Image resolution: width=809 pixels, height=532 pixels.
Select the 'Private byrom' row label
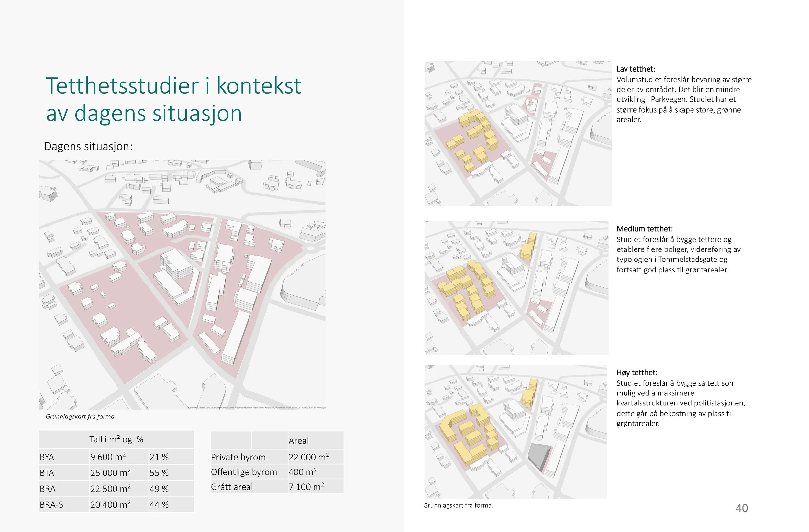(238, 457)
